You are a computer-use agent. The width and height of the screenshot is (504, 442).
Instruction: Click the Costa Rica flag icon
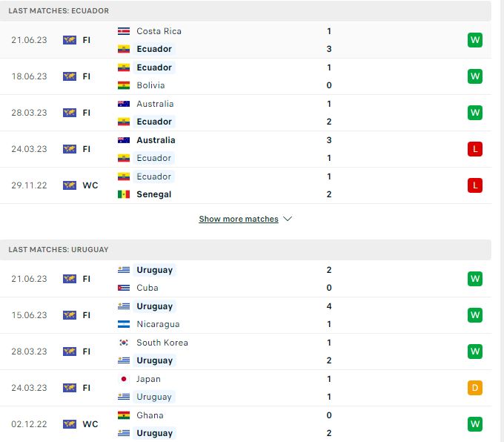124,31
